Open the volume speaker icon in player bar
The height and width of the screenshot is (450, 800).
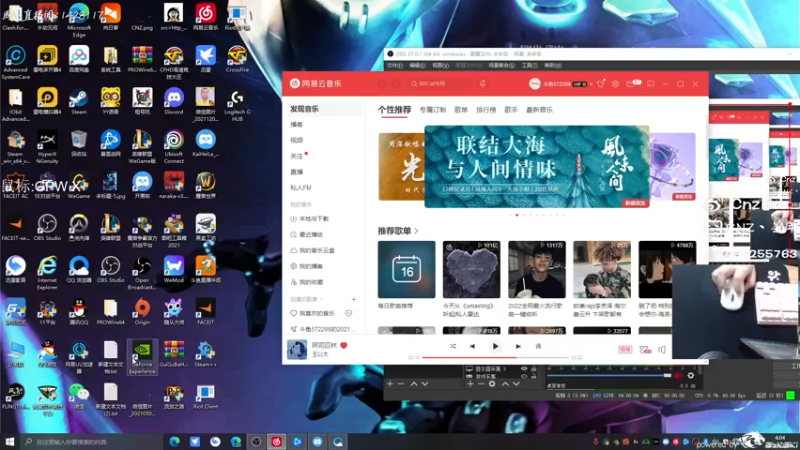click(x=662, y=349)
